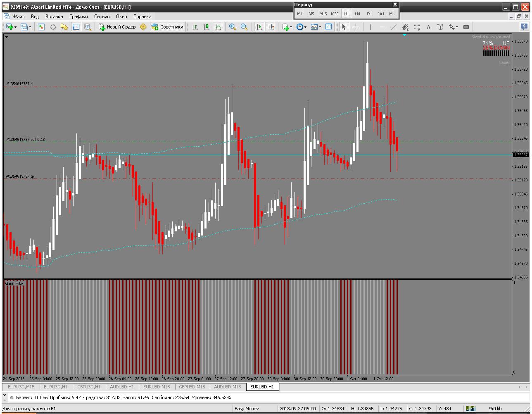Click the MetaEditor yellow diamond icon
Viewport: 532px width, 414px height.
tap(143, 27)
